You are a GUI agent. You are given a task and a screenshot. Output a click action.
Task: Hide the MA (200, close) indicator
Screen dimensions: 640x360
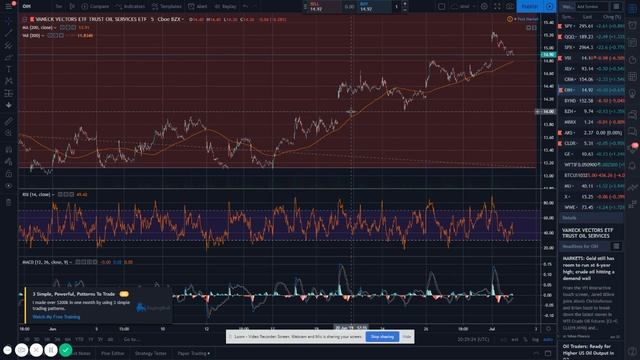click(x=62, y=27)
